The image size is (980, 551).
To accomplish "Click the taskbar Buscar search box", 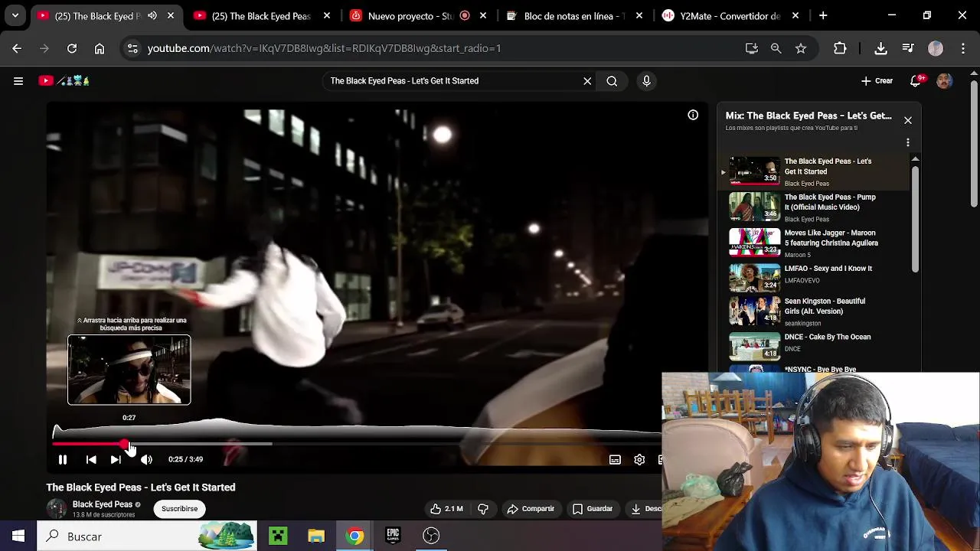I will pyautogui.click(x=148, y=536).
